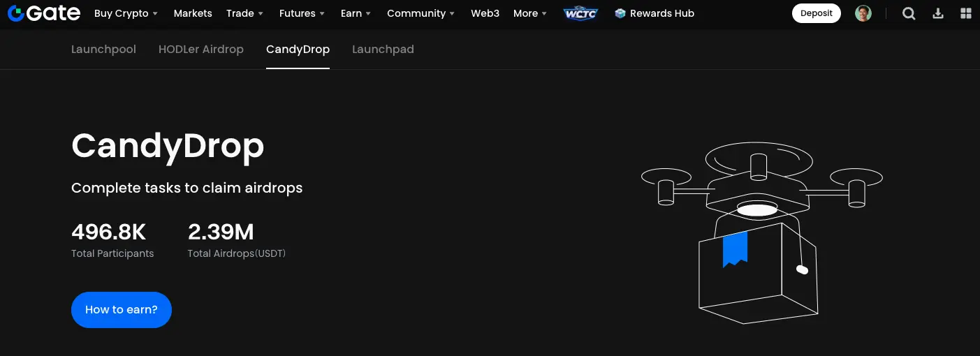Switch to the Launchpool tab
This screenshot has height=356, width=980.
pyautogui.click(x=103, y=49)
